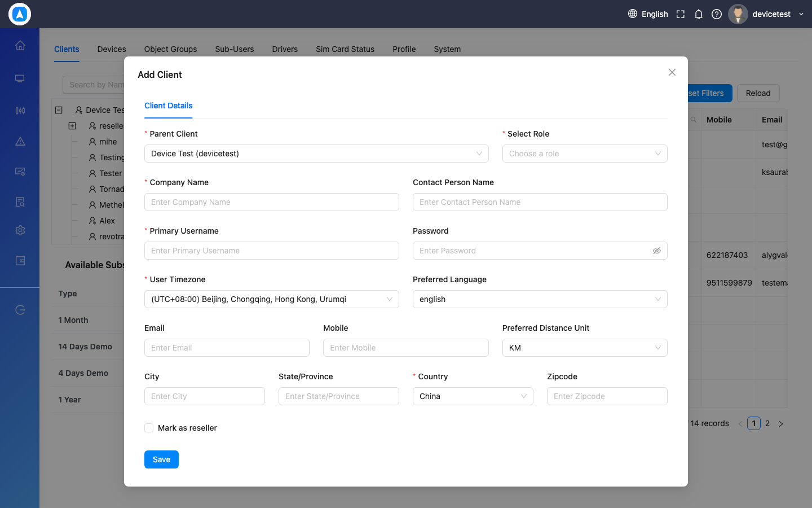812x508 pixels.
Task: Close the Add Client dialog
Action: (672, 72)
